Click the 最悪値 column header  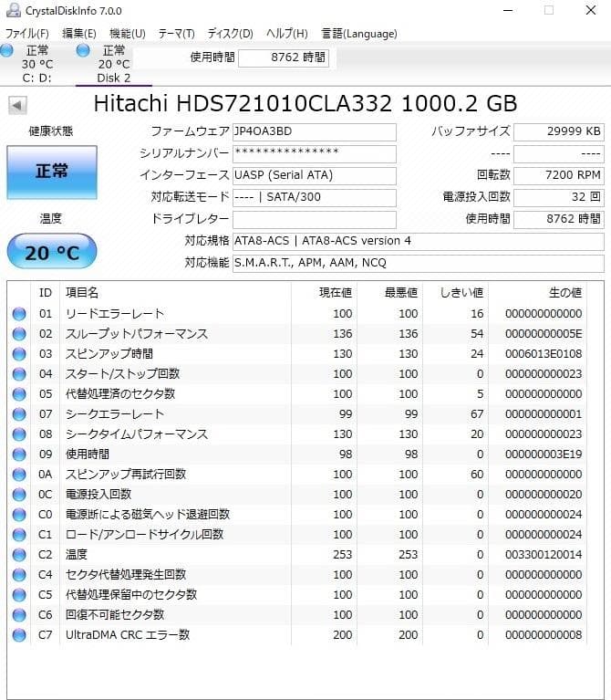click(401, 293)
